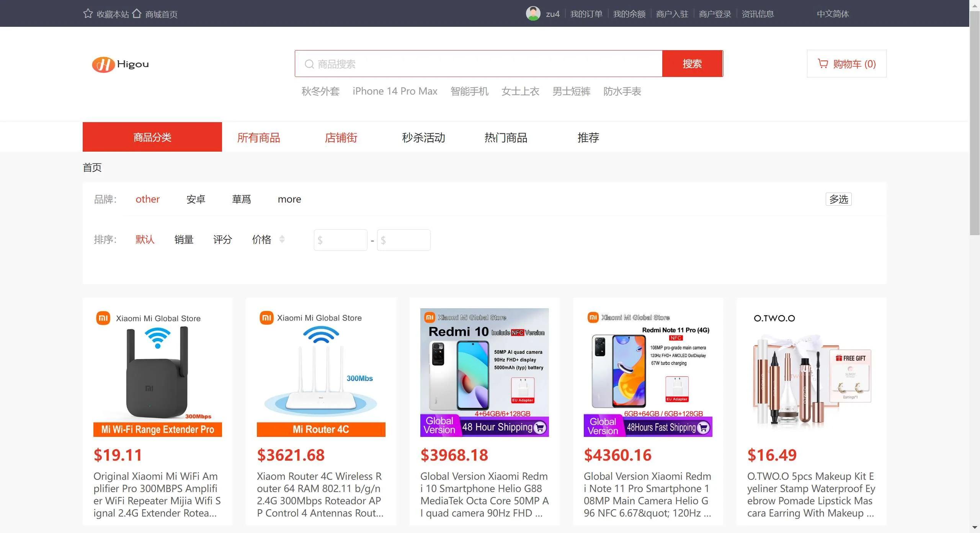This screenshot has width=980, height=533.
Task: Open the 店铺街 tab
Action: pyautogui.click(x=341, y=137)
